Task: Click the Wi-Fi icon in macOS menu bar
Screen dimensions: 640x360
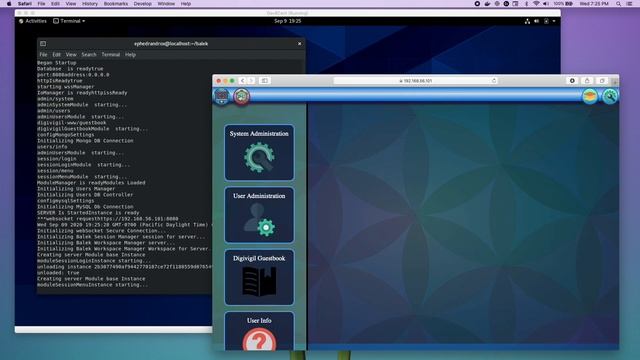Action: [x=536, y=4]
